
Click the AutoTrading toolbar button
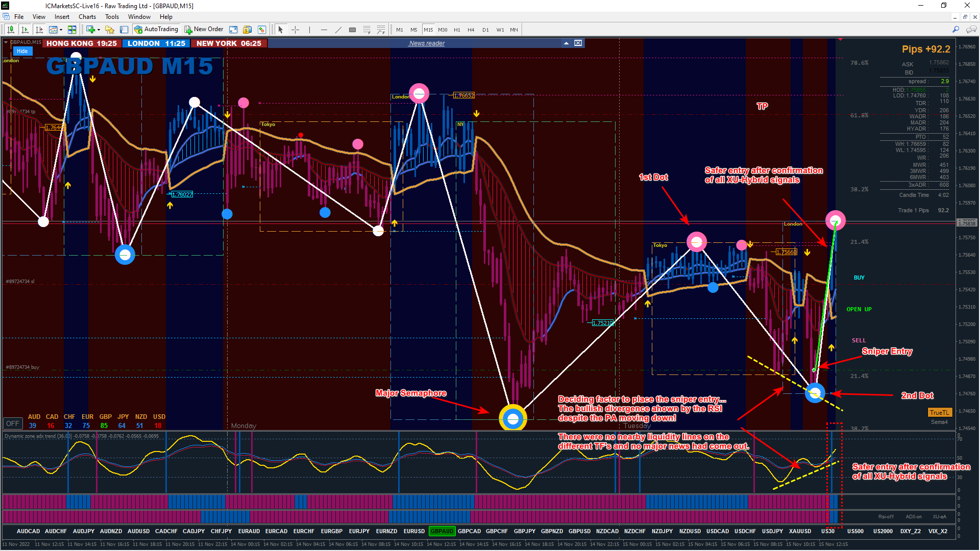156,30
